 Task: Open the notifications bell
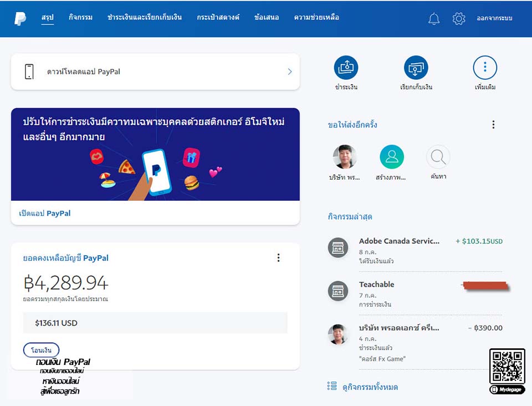(433, 18)
